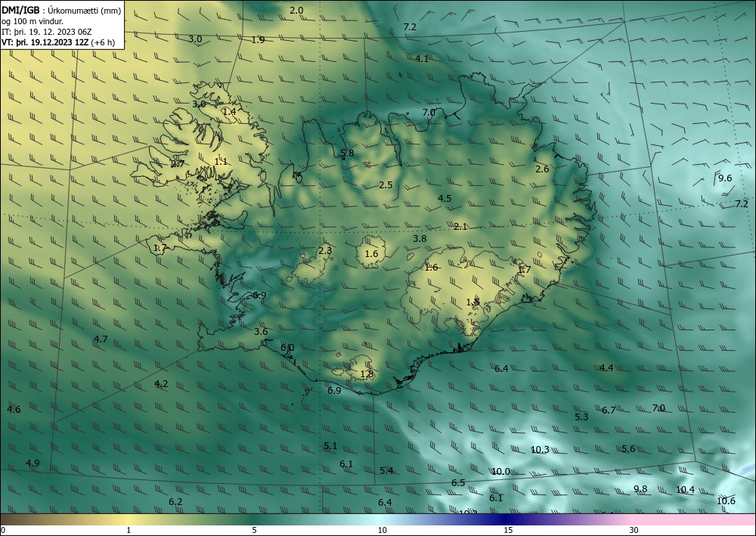Click the 0 tick on the color scale
The height and width of the screenshot is (536, 756).
tap(3, 531)
